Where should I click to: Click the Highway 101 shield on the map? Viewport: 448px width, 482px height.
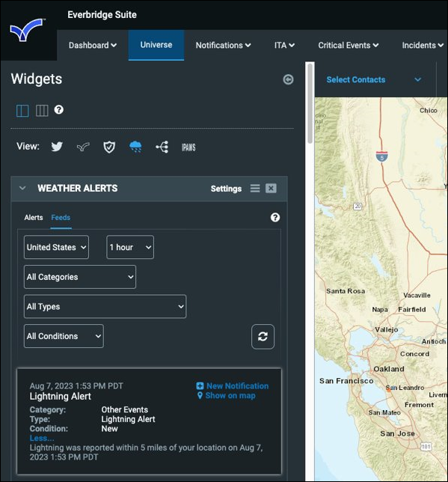(x=426, y=446)
